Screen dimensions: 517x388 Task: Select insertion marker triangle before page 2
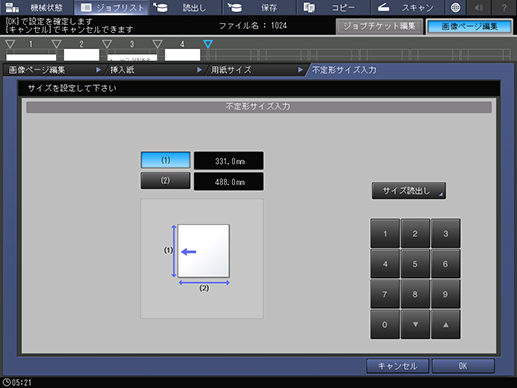[56, 44]
